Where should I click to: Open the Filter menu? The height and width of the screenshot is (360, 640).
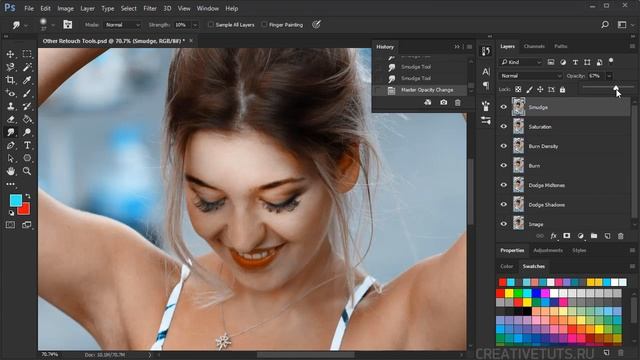coord(150,8)
